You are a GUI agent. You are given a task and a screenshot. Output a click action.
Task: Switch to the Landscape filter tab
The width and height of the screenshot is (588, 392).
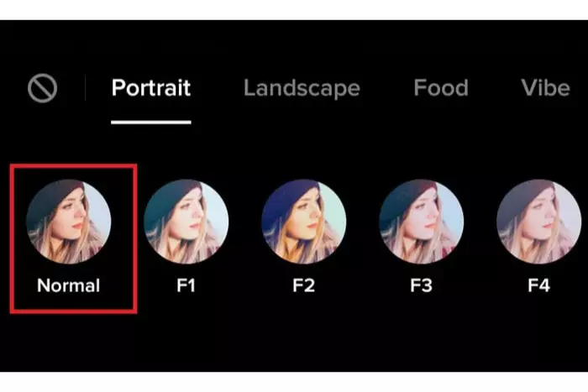coord(302,88)
